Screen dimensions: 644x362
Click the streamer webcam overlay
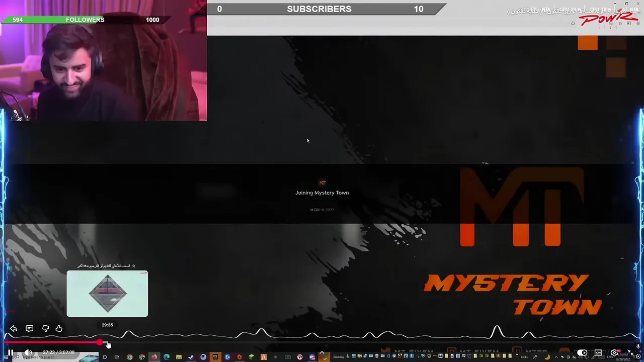[103, 60]
